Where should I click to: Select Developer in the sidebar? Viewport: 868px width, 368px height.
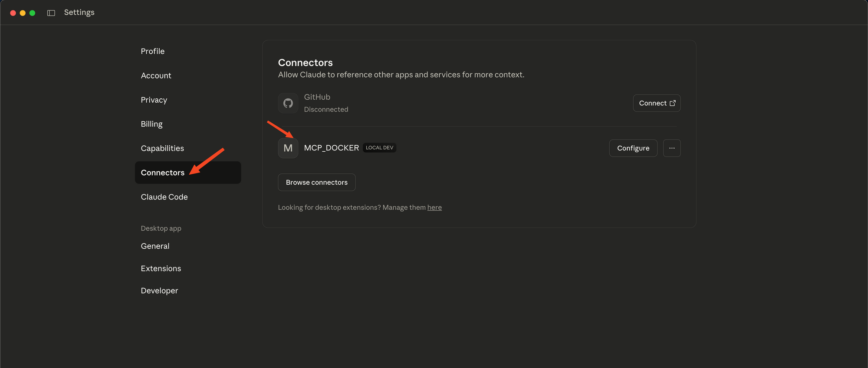159,291
